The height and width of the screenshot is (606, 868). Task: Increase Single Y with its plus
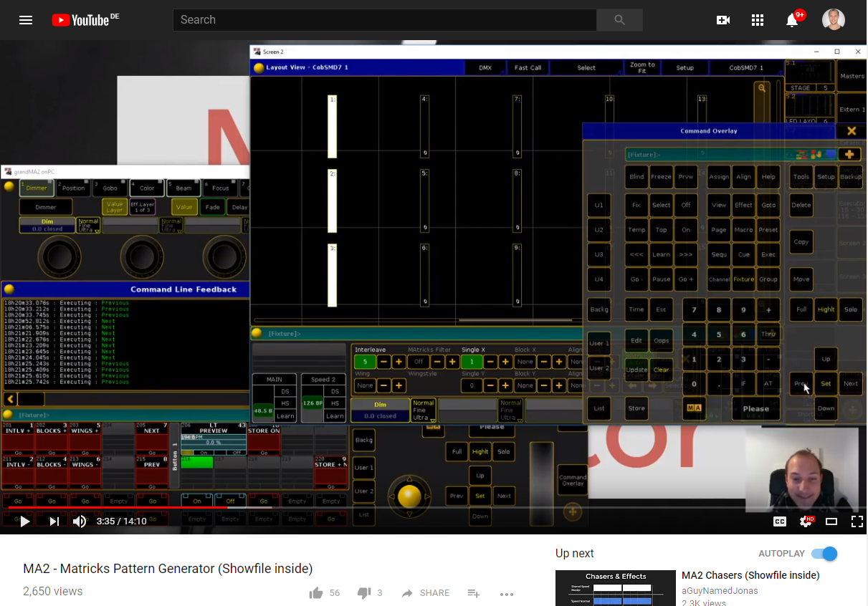[x=506, y=385]
